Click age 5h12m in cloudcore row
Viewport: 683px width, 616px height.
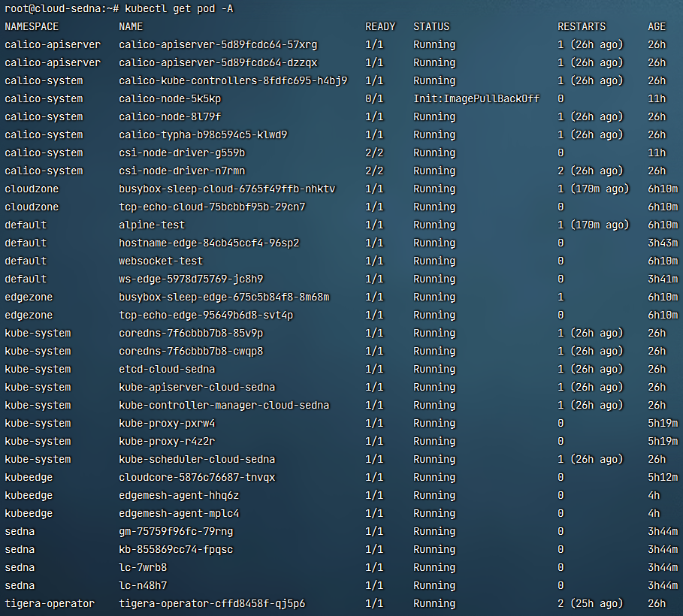[x=663, y=478]
